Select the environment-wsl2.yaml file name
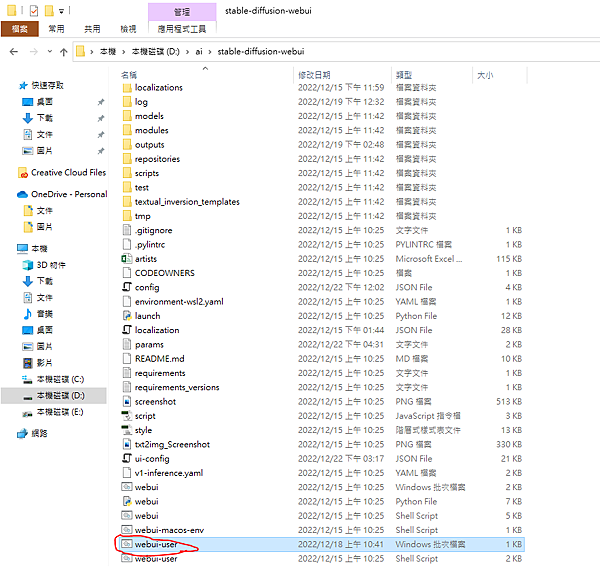The height and width of the screenshot is (569, 600). 179,302
